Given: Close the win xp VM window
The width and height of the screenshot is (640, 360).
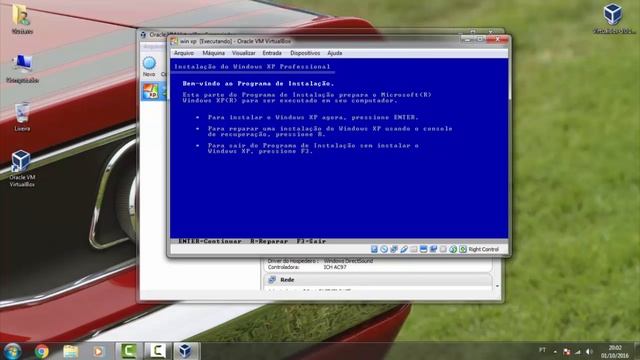Looking at the screenshot, I should (x=498, y=39).
